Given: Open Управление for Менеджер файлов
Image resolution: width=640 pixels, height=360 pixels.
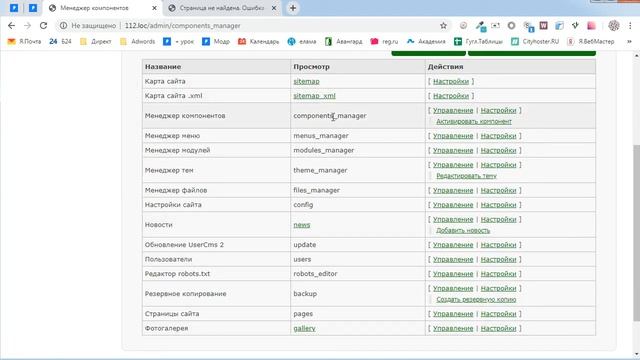Looking at the screenshot, I should coord(453,190).
